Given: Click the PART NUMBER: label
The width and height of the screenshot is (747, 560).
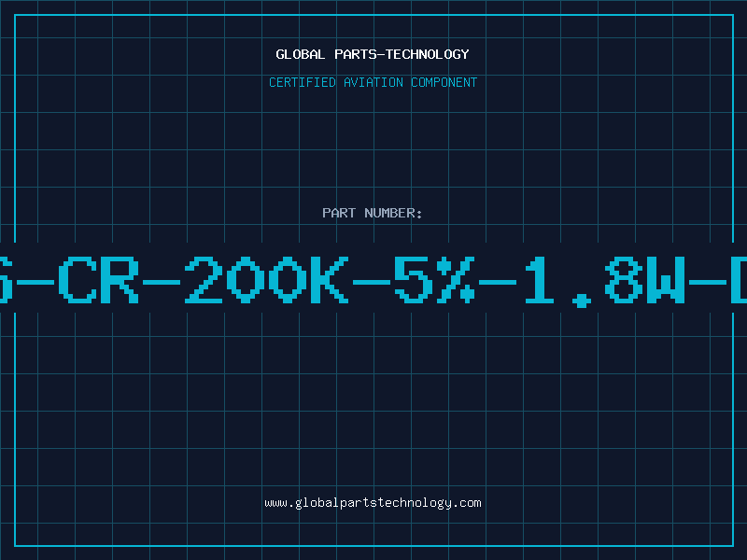Looking at the screenshot, I should [373, 213].
